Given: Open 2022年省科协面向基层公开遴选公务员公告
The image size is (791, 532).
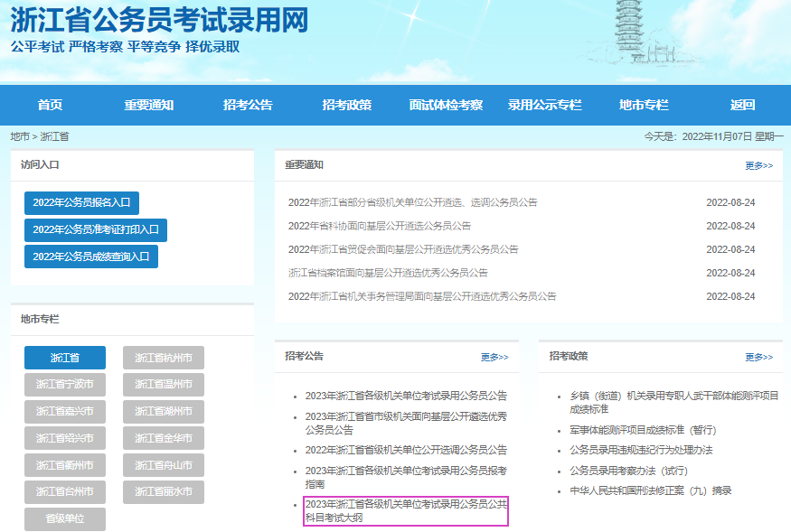Looking at the screenshot, I should (380, 226).
